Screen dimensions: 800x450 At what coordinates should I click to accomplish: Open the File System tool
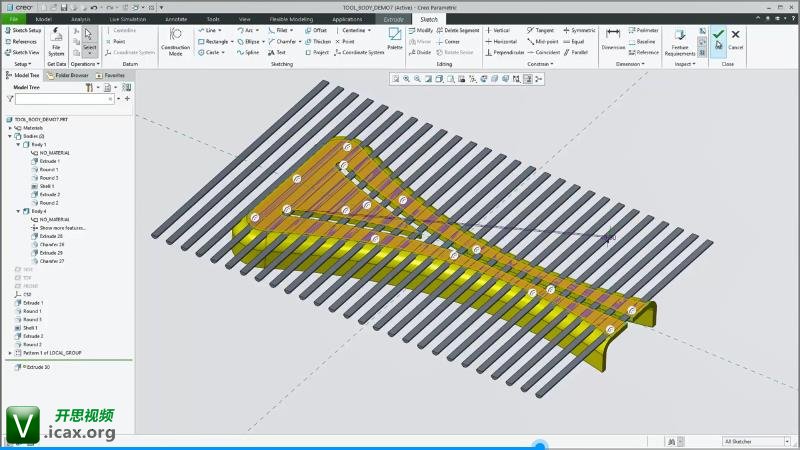click(x=57, y=40)
